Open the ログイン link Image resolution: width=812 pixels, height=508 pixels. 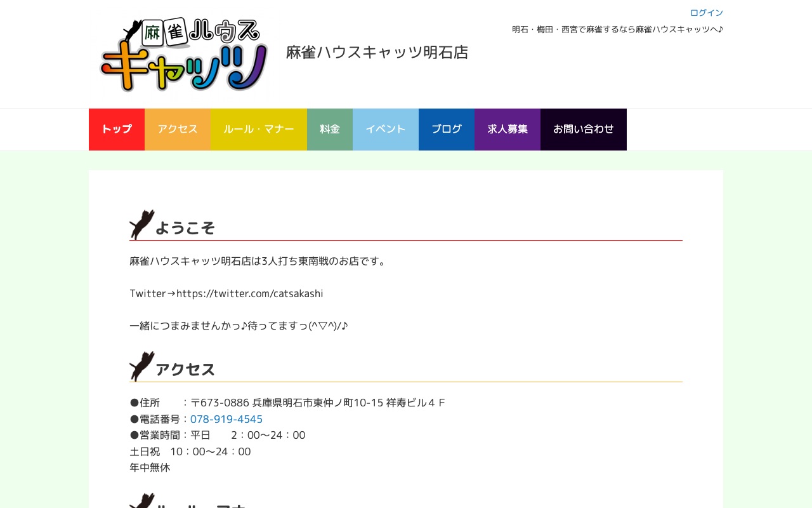(x=706, y=13)
